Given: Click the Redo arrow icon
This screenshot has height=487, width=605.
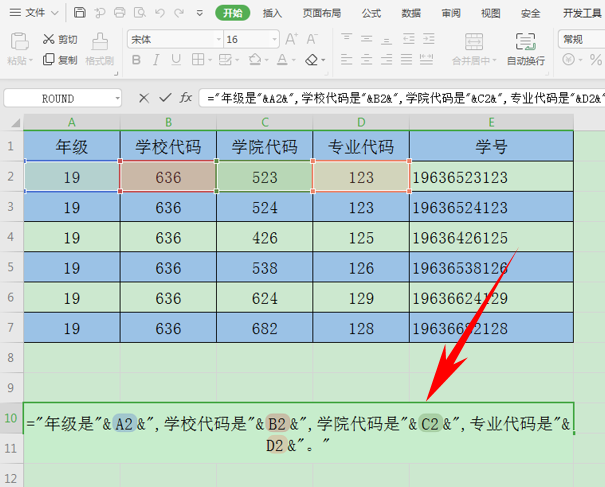Looking at the screenshot, I should click(179, 13).
